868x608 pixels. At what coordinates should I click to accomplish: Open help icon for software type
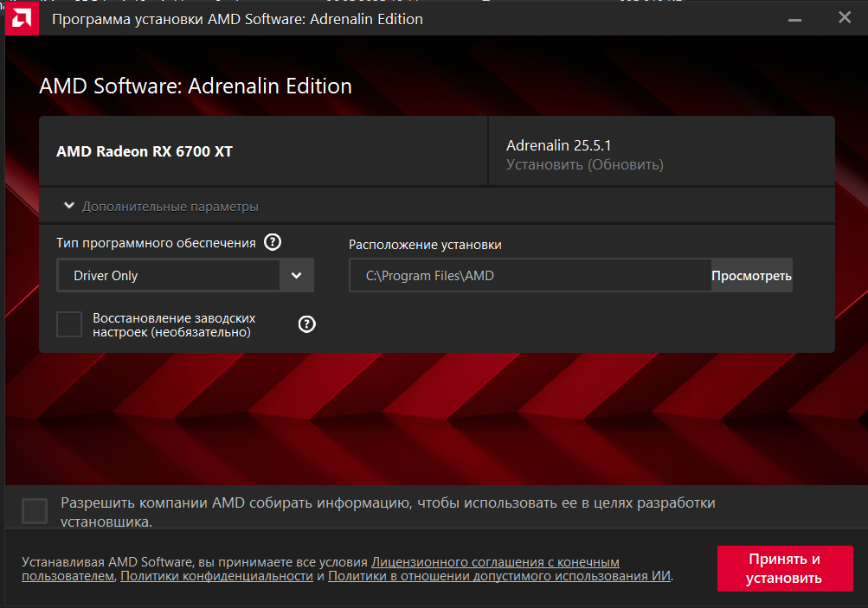273,242
